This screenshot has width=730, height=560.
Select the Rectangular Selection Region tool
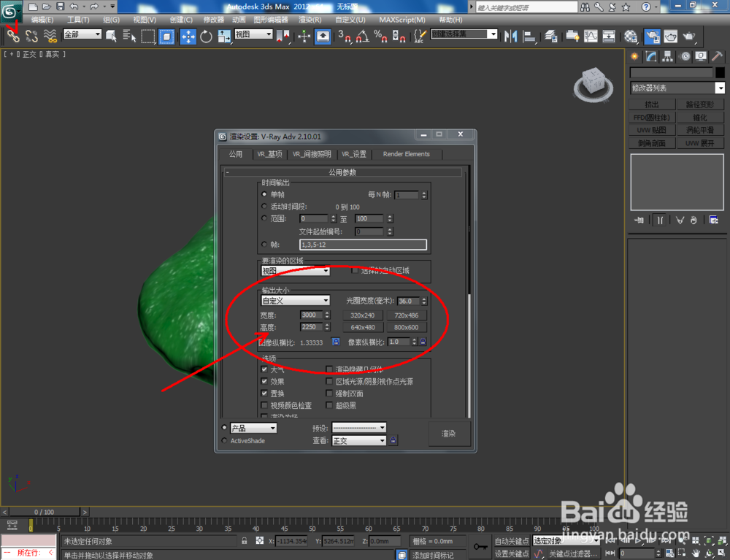147,36
